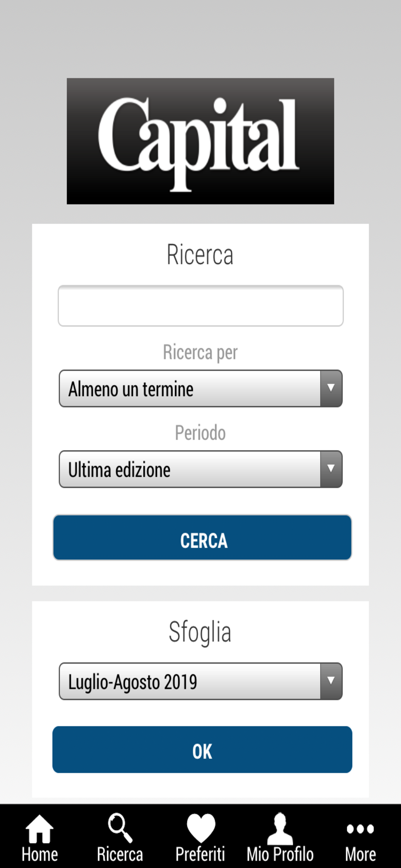Open the 'Almeno un termine' dropdown
401x868 pixels.
(x=190, y=388)
